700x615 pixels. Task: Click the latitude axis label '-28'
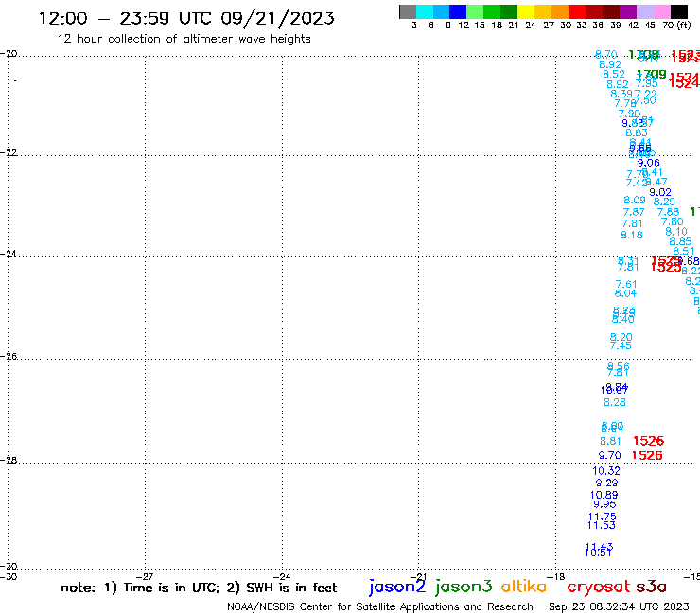point(9,460)
